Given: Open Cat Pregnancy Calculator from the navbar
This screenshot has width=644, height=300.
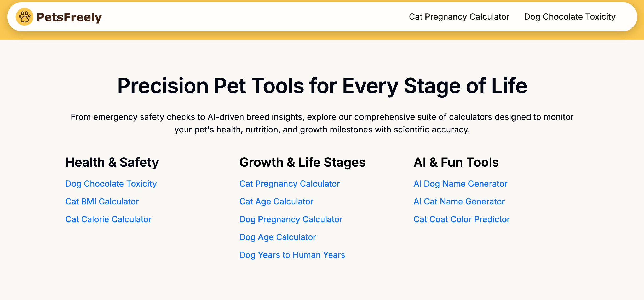Looking at the screenshot, I should pyautogui.click(x=459, y=16).
